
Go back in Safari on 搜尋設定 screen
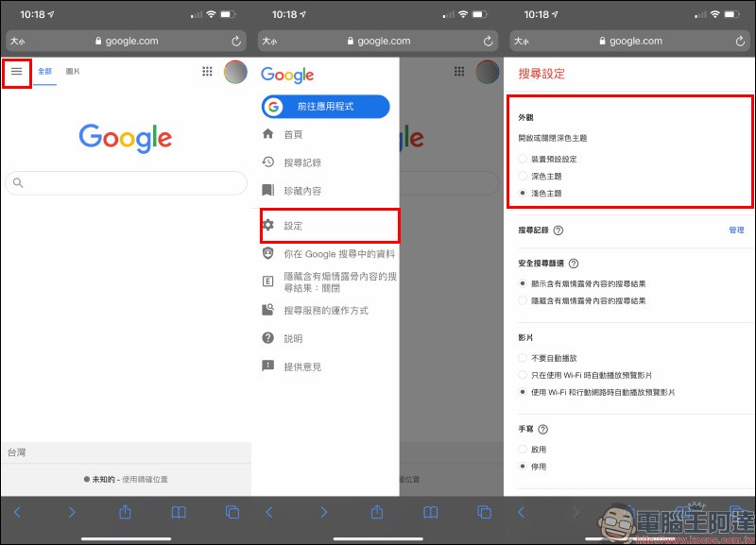tap(522, 512)
